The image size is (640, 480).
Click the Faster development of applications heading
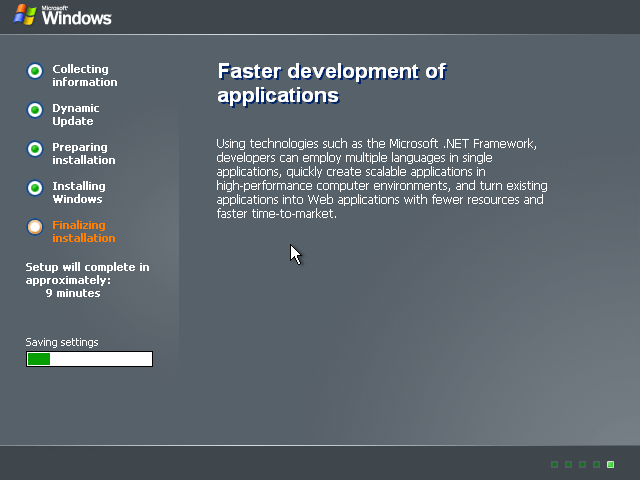(x=331, y=83)
